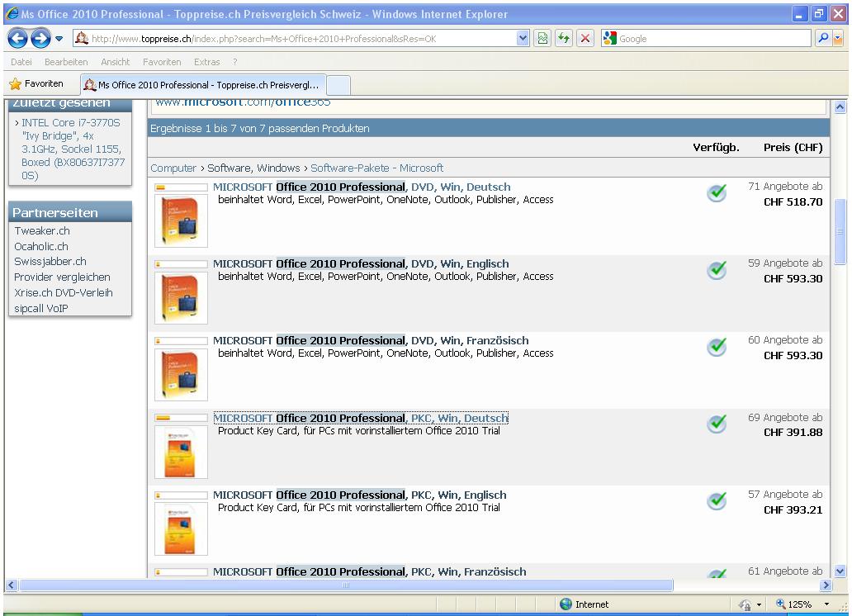Open Office 2010 Professional DVD Win Englisch
The height and width of the screenshot is (616, 852).
(x=361, y=263)
